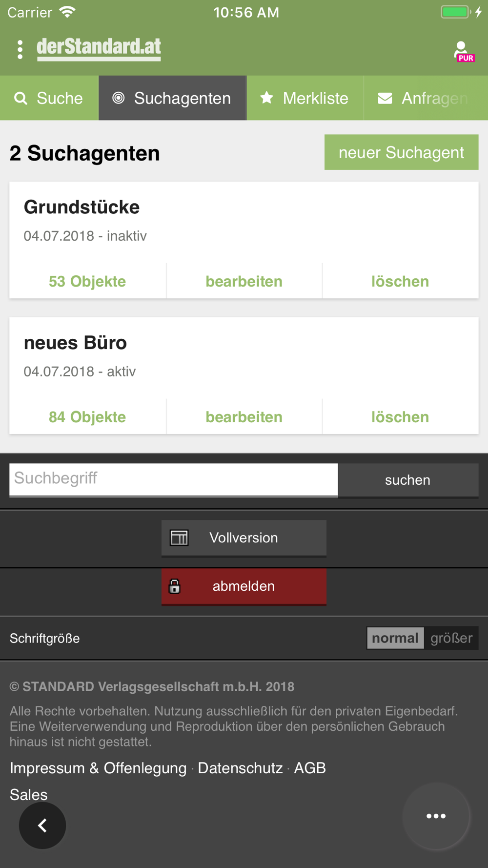Delete the Grundstücke search agent
The height and width of the screenshot is (868, 488).
pos(400,281)
